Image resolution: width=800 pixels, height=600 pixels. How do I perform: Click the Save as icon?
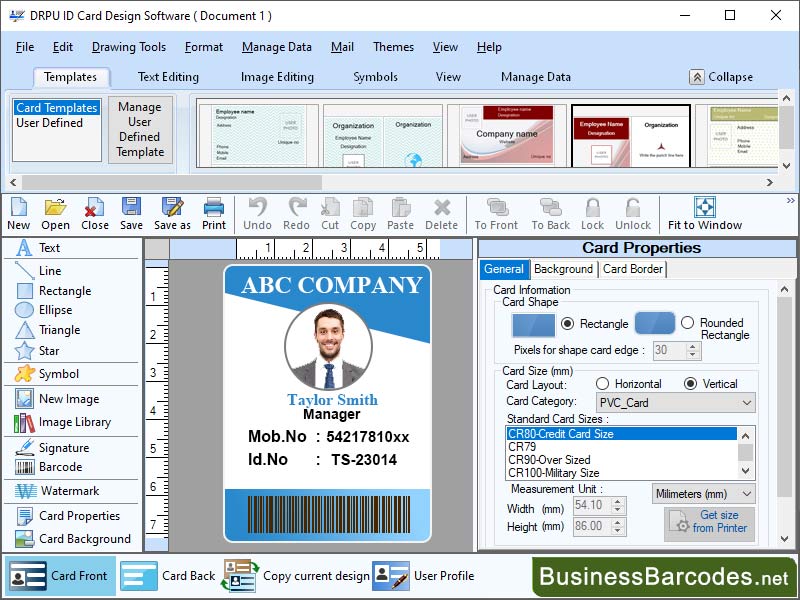point(172,214)
